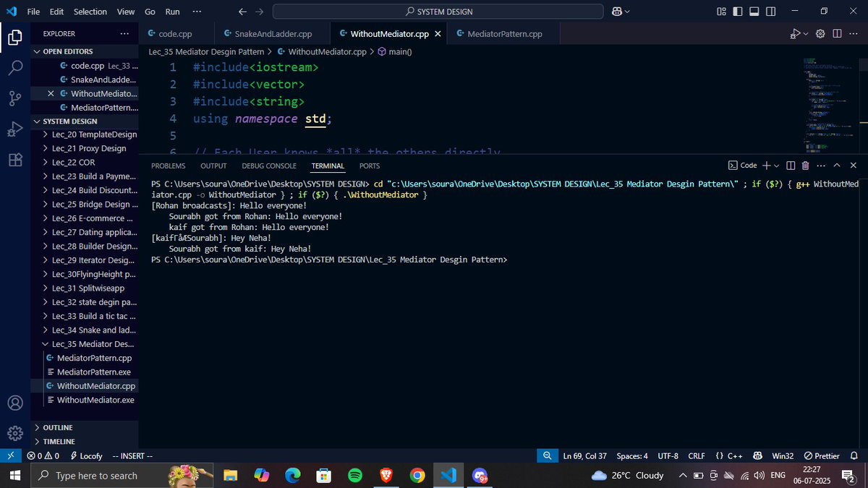
Task: Open the Accounts menu in activity bar
Action: (14, 403)
